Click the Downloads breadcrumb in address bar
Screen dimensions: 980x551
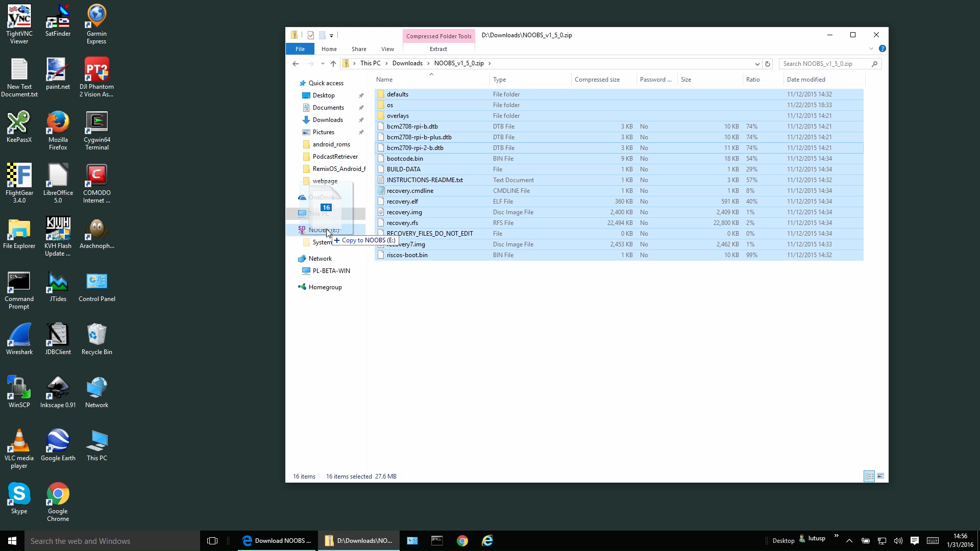[407, 63]
